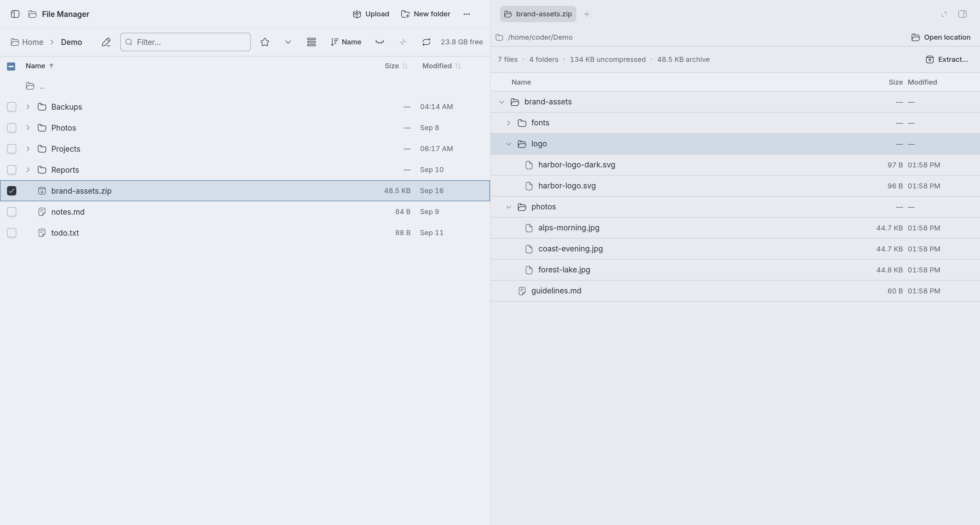Go to Home breadcrumb
The image size is (980, 525).
pyautogui.click(x=27, y=42)
